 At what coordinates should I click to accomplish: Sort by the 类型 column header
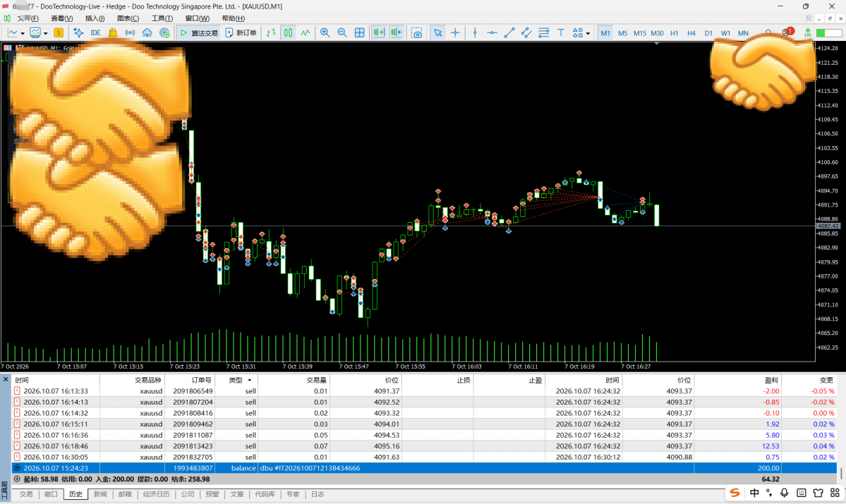pyautogui.click(x=236, y=380)
